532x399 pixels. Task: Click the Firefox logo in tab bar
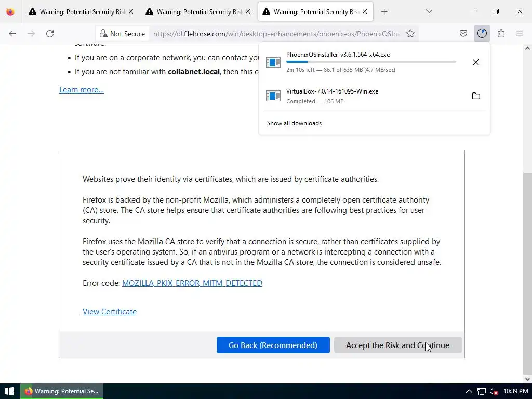(x=10, y=11)
